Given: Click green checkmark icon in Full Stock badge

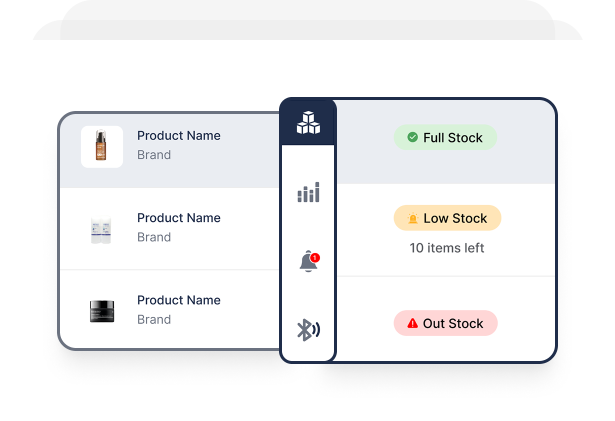Looking at the screenshot, I should click(x=412, y=138).
